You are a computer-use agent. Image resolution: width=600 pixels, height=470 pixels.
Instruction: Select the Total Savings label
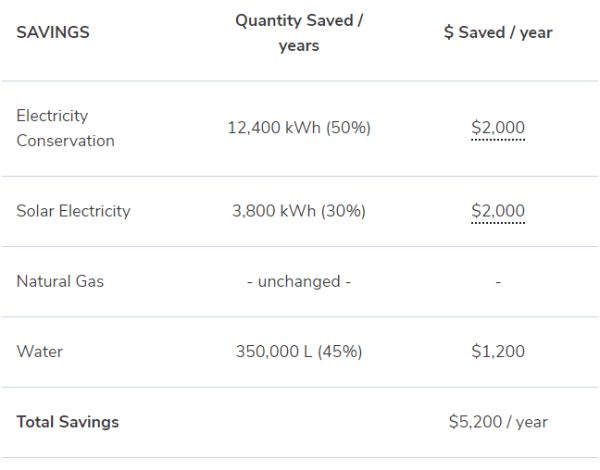(68, 422)
